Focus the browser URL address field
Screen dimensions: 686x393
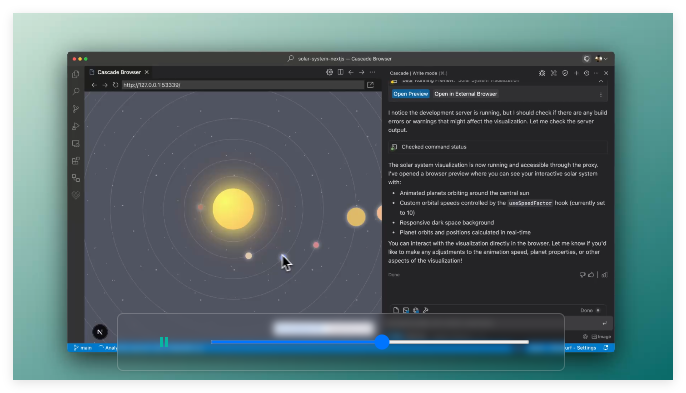tap(243, 85)
